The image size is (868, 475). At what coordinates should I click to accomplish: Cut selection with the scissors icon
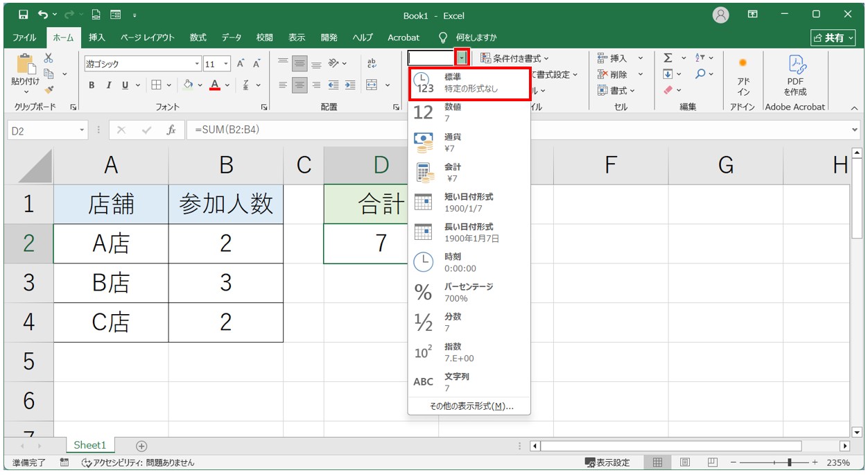49,58
